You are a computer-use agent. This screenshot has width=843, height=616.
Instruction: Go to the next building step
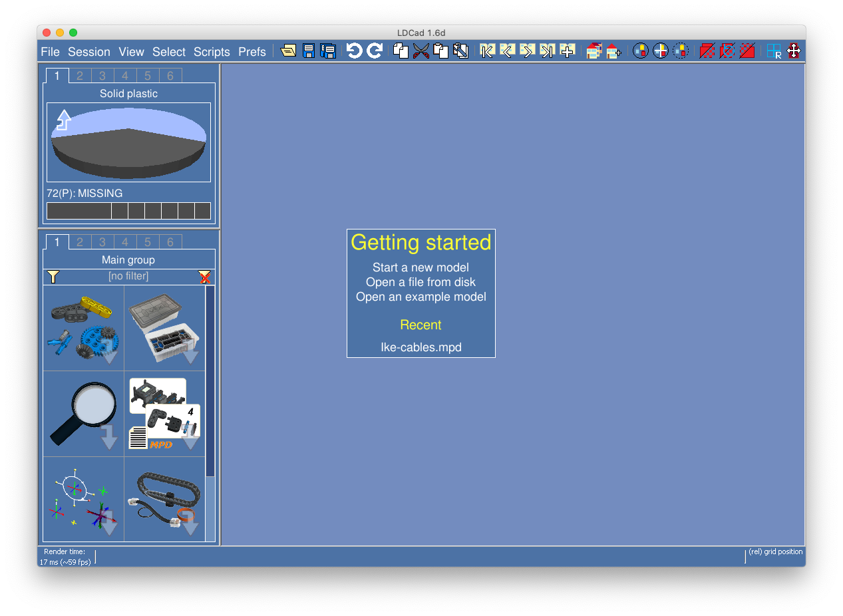(528, 51)
